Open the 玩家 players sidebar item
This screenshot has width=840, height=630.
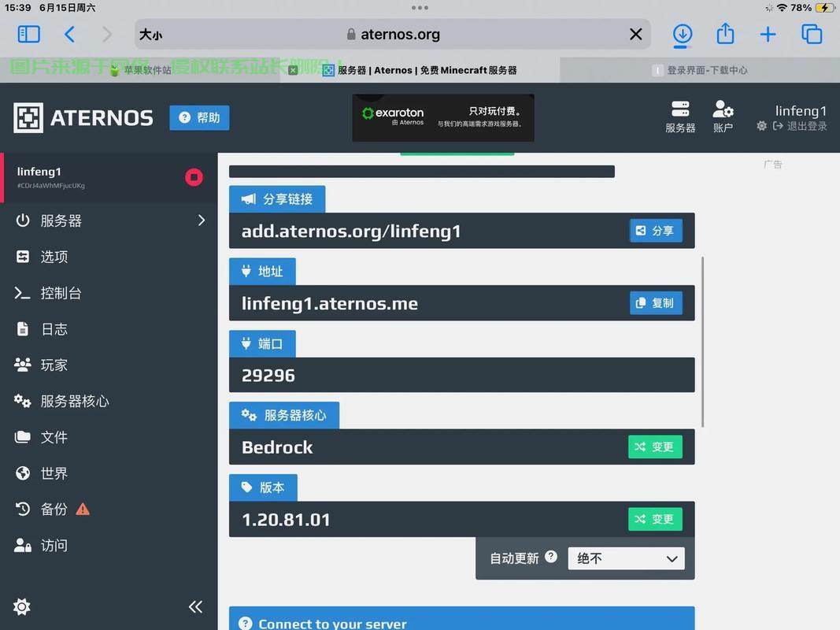(x=109, y=365)
